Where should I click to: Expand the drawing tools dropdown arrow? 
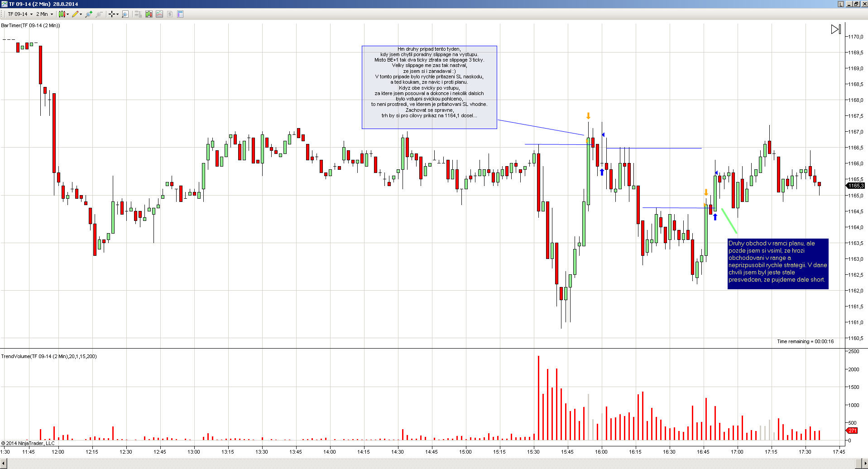[x=81, y=14]
